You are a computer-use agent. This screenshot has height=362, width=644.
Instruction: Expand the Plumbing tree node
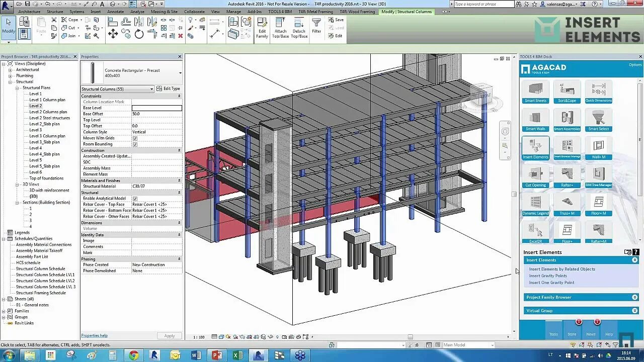(x=10, y=76)
